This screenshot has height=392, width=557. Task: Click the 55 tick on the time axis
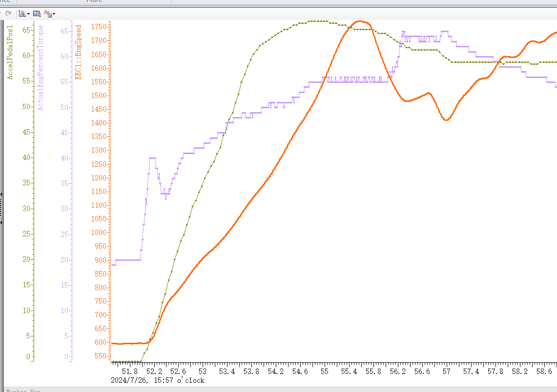coord(324,372)
